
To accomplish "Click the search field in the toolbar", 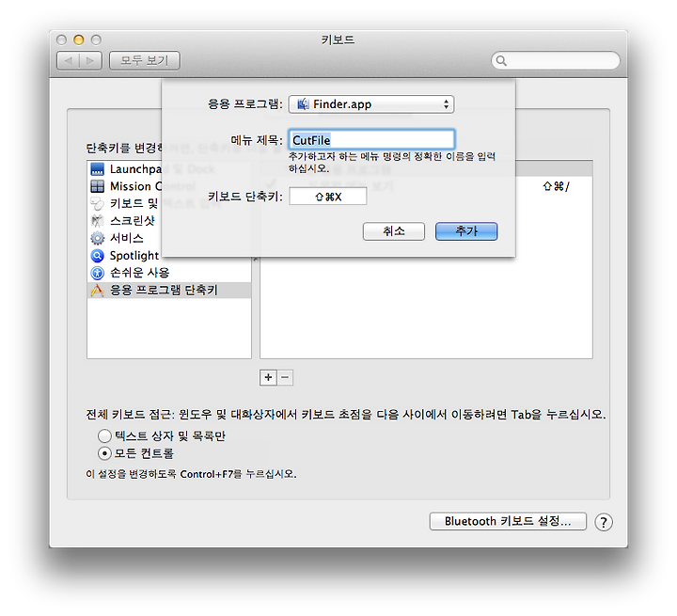I will point(556,60).
